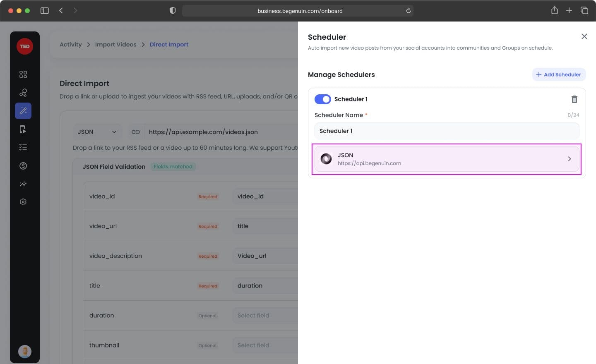Click the JSON Field Validation label
Image resolution: width=596 pixels, height=364 pixels.
click(114, 167)
